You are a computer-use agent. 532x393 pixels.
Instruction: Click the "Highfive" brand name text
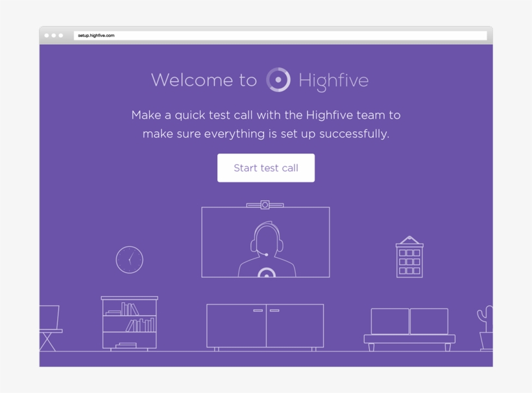(x=333, y=81)
